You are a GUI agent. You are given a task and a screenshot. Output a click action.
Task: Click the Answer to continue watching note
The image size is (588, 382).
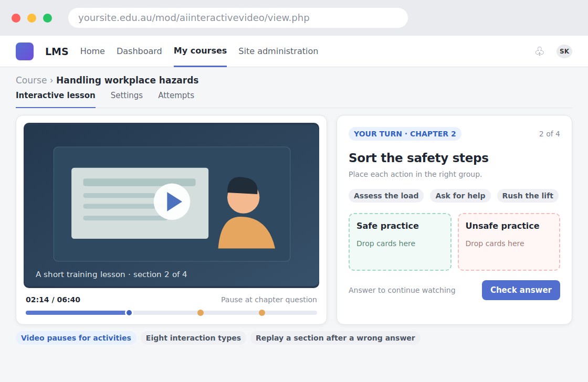tap(402, 290)
